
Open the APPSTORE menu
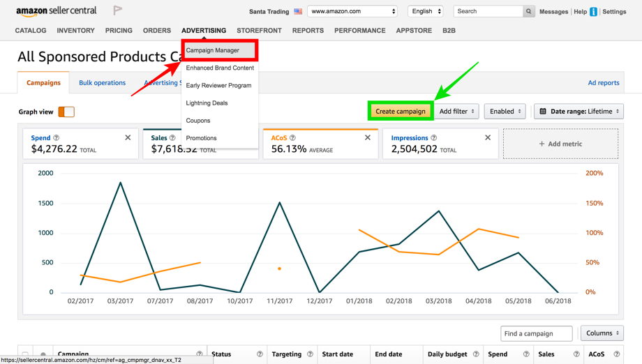click(414, 31)
